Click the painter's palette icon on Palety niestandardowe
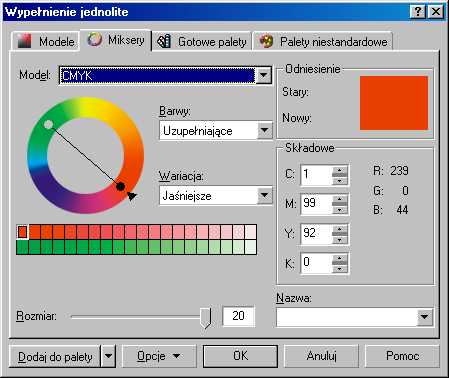Viewport: 449px width, 378px height. [x=266, y=41]
